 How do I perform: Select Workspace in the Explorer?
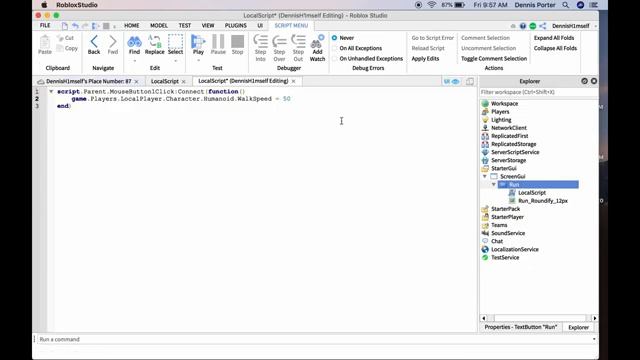click(504, 104)
